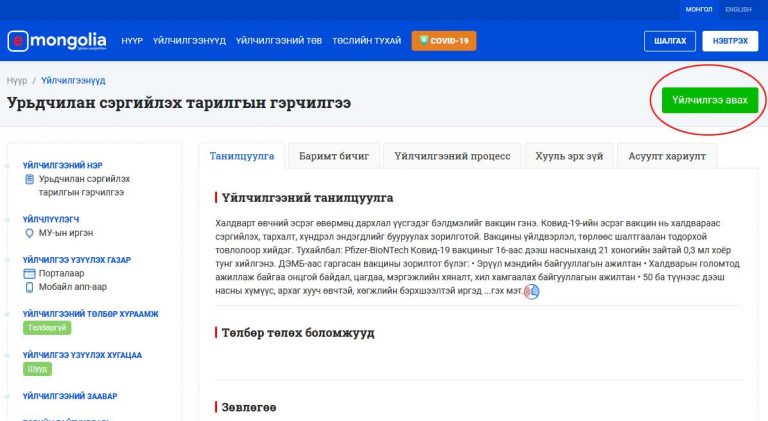Open the Асуулт хариулт tab
Screen dimensions: 768x421
tap(667, 156)
